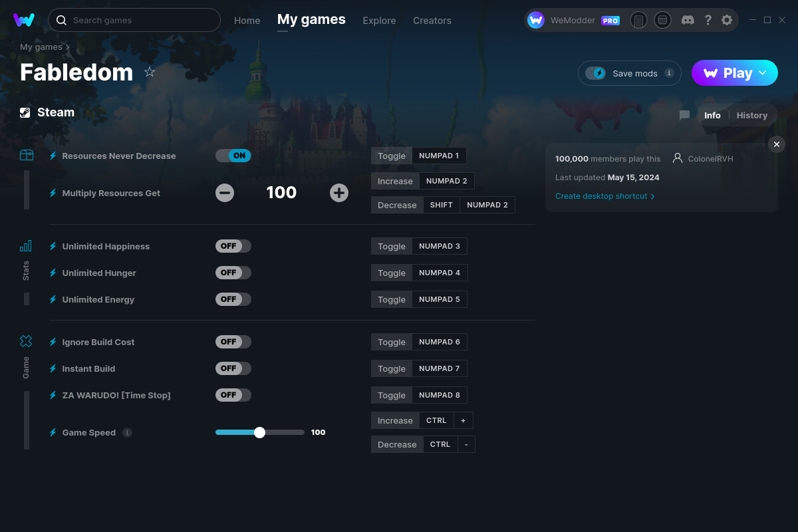
Task: Click the feedback flag icon above Info
Action: click(x=684, y=115)
